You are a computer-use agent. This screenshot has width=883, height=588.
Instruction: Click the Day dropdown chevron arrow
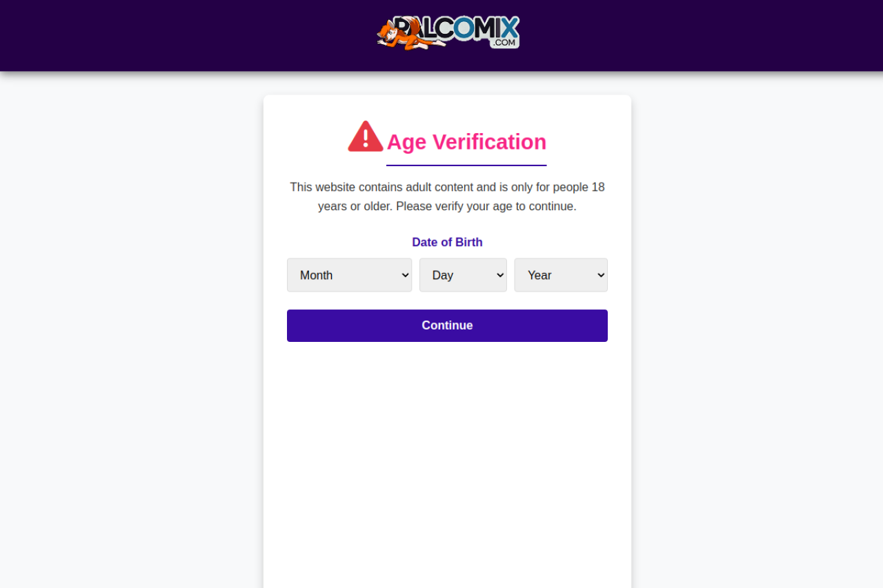(x=500, y=275)
